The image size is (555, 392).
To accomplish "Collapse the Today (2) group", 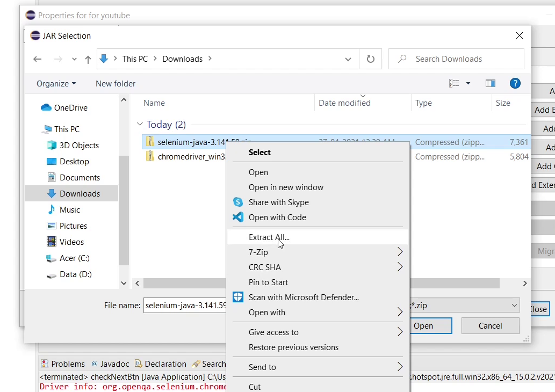I will click(x=140, y=124).
